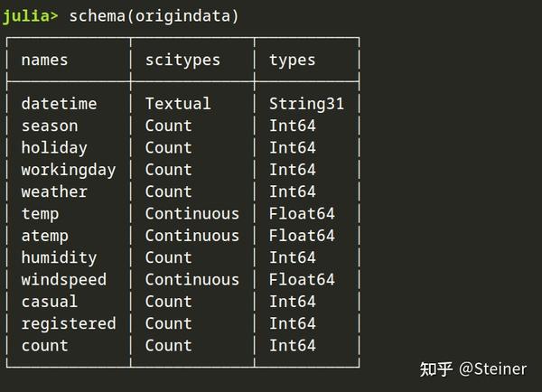Image resolution: width=542 pixels, height=392 pixels.
Task: Select the season field name
Action: pyautogui.click(x=50, y=126)
